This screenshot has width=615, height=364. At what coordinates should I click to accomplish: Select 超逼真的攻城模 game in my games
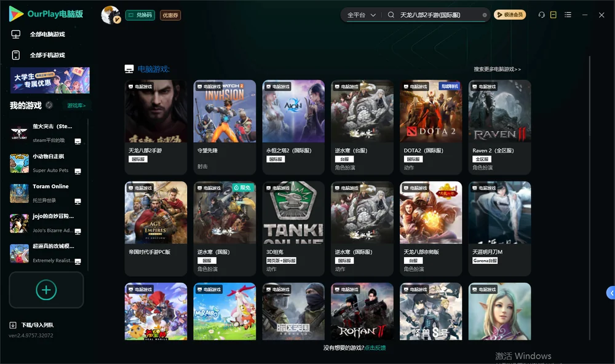point(46,253)
